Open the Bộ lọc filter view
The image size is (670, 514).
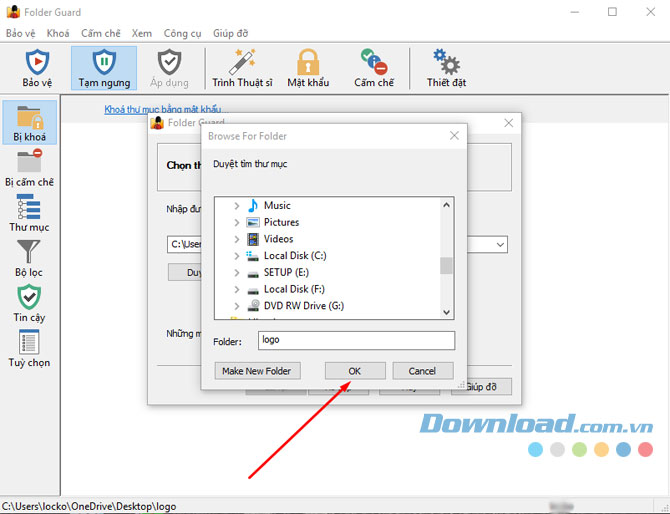29,258
